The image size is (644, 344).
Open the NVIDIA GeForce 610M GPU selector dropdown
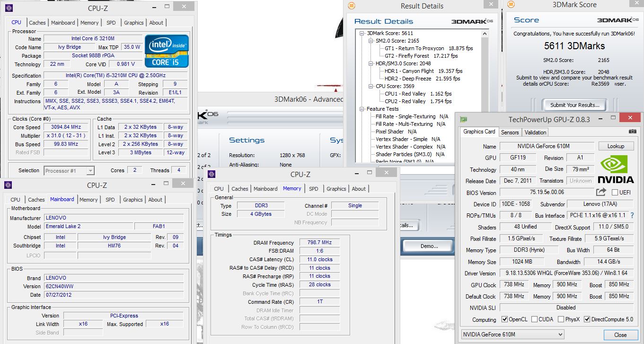513,335
